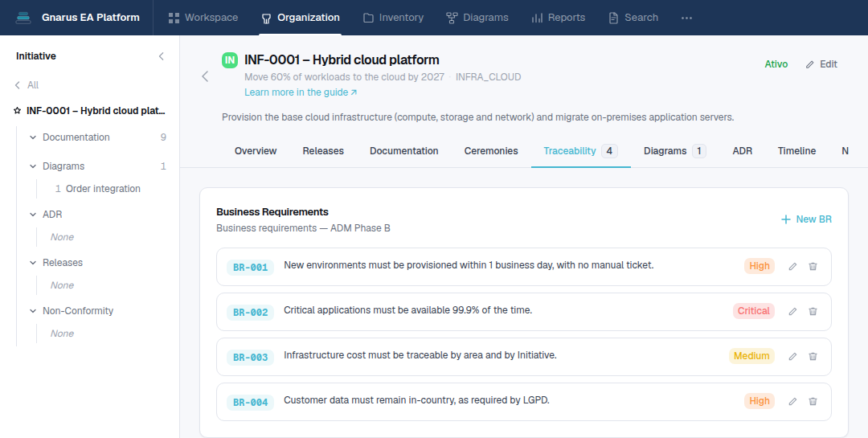Collapse the Releases tree section
This screenshot has width=868, height=438.
click(x=33, y=263)
